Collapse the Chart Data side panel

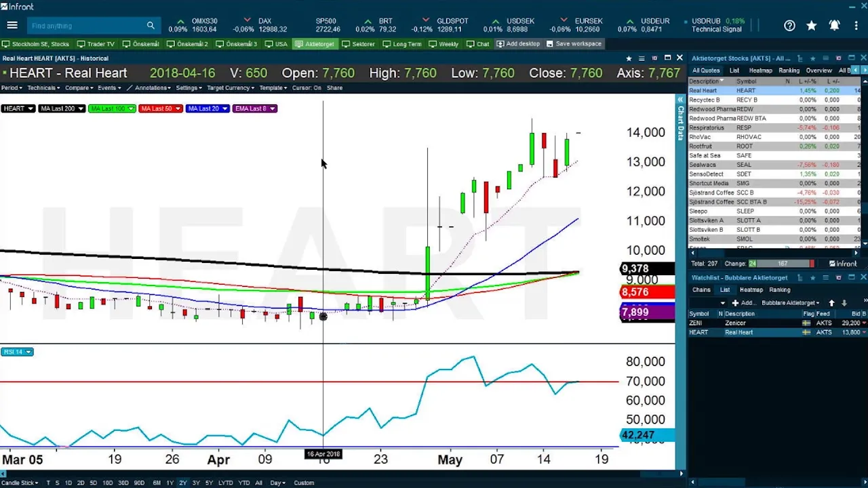[x=680, y=100]
